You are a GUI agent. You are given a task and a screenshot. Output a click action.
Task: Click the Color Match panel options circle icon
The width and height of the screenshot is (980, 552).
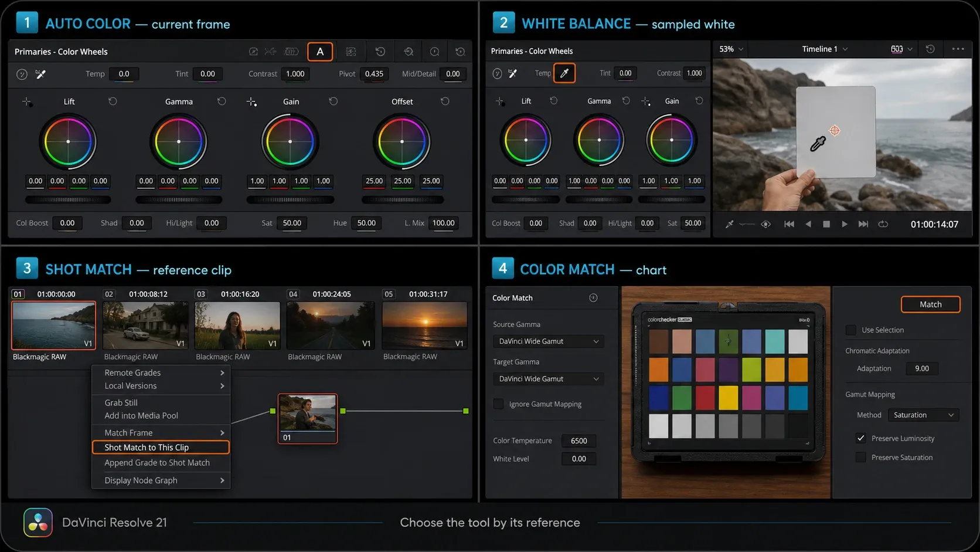tap(593, 298)
